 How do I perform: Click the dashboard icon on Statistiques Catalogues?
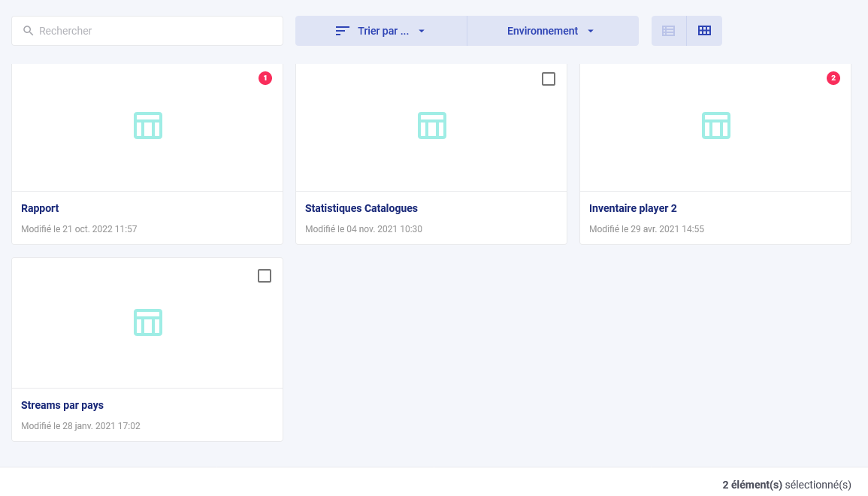tap(431, 126)
